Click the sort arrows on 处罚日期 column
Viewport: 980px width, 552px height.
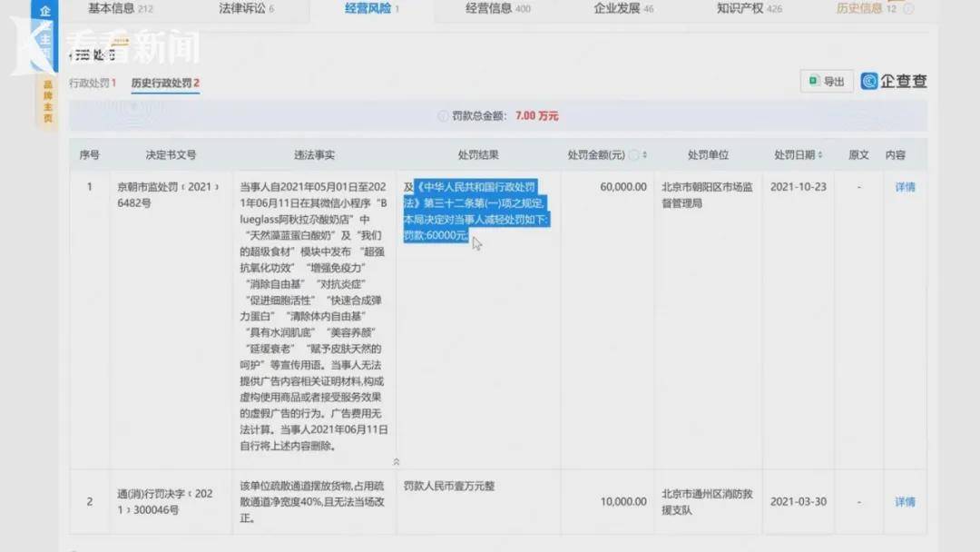pyautogui.click(x=822, y=154)
